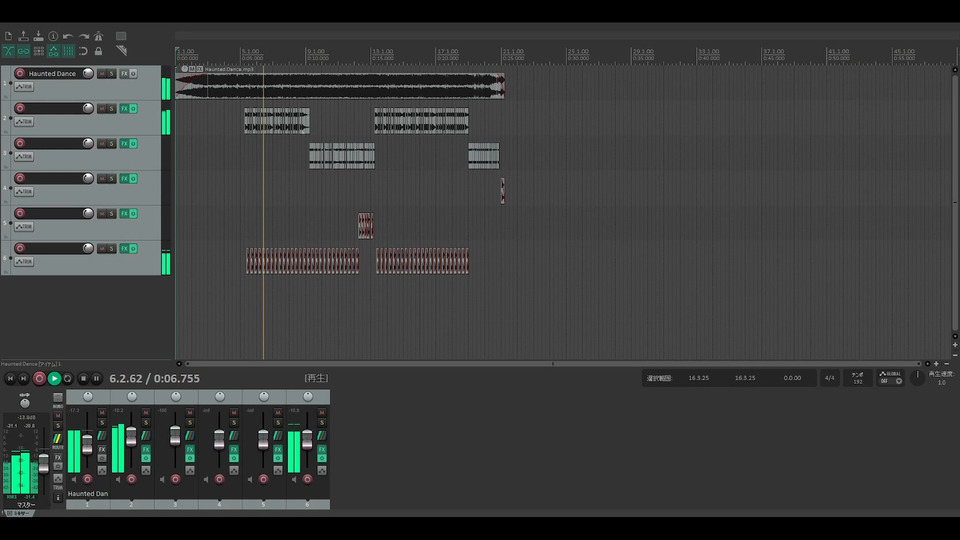Toggle the locking padlock icon
This screenshot has width=960, height=540.
pyautogui.click(x=98, y=51)
